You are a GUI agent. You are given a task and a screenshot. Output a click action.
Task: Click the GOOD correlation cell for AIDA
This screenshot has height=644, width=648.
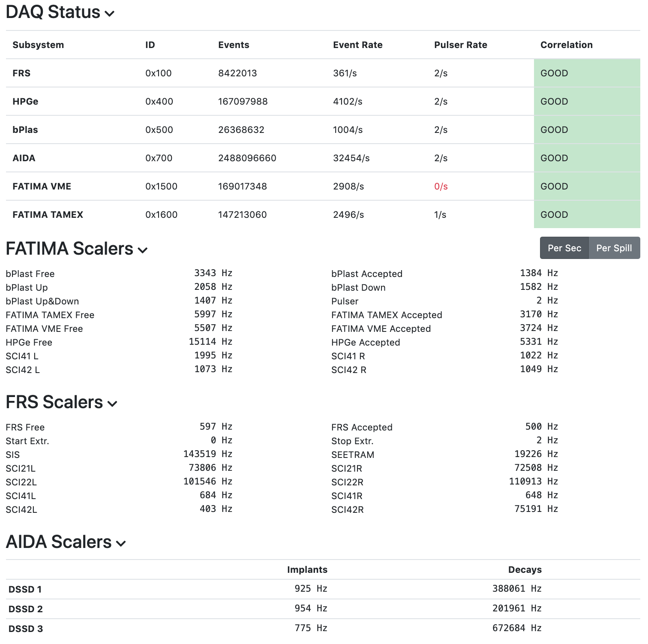586,158
